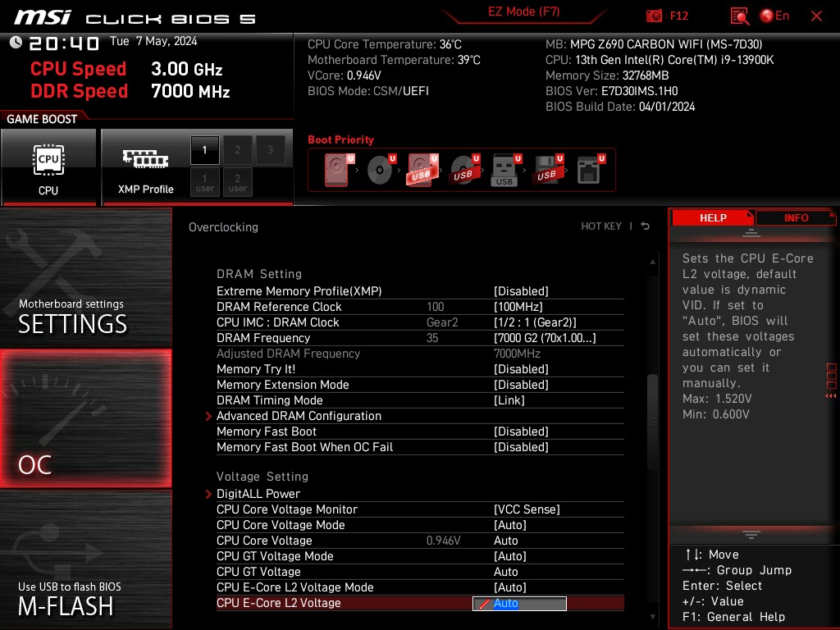Select XMP profile 1
This screenshot has height=630, width=840.
(x=204, y=150)
